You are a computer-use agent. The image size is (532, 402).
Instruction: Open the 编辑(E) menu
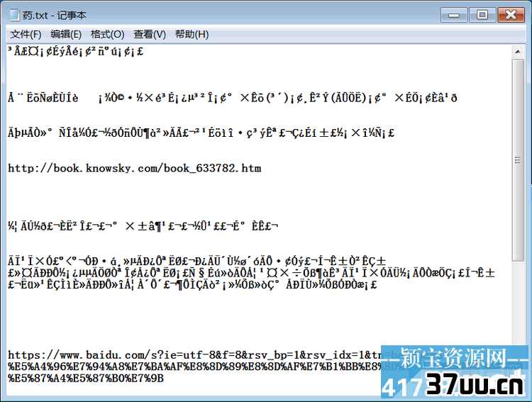click(66, 34)
